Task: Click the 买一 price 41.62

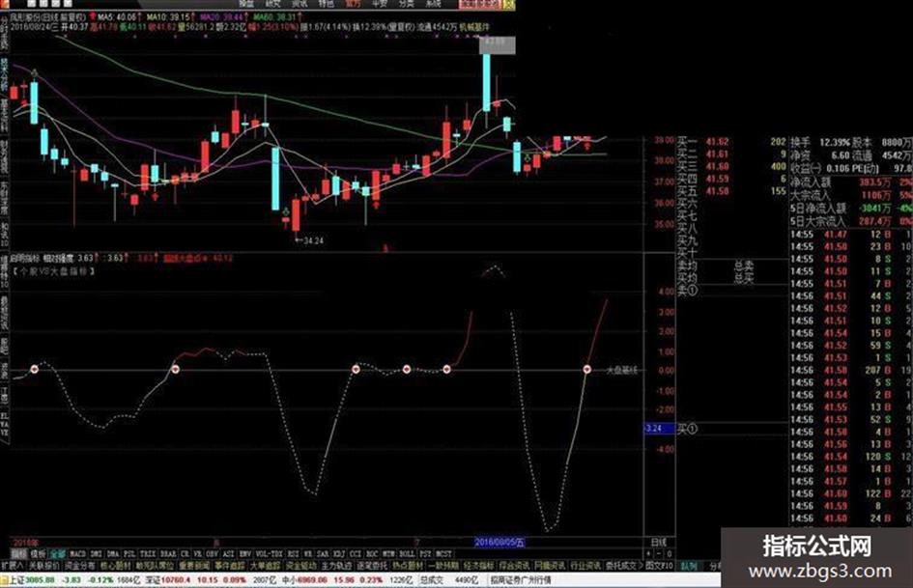Action: click(x=717, y=142)
